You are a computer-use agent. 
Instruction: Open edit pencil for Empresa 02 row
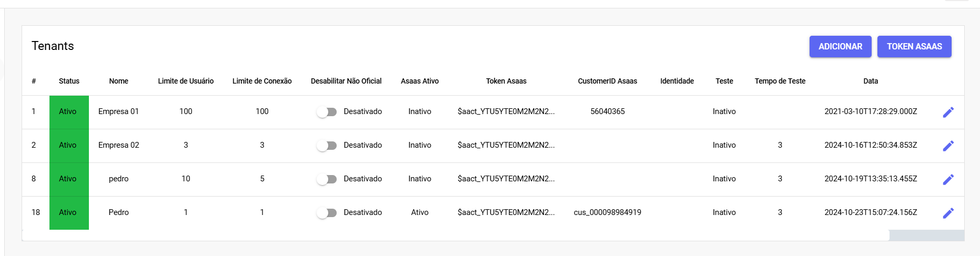tap(948, 146)
